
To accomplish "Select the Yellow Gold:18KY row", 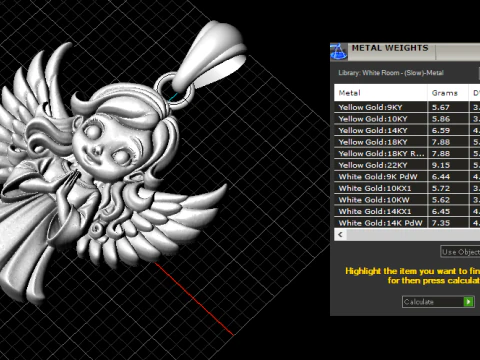I will (407, 142).
